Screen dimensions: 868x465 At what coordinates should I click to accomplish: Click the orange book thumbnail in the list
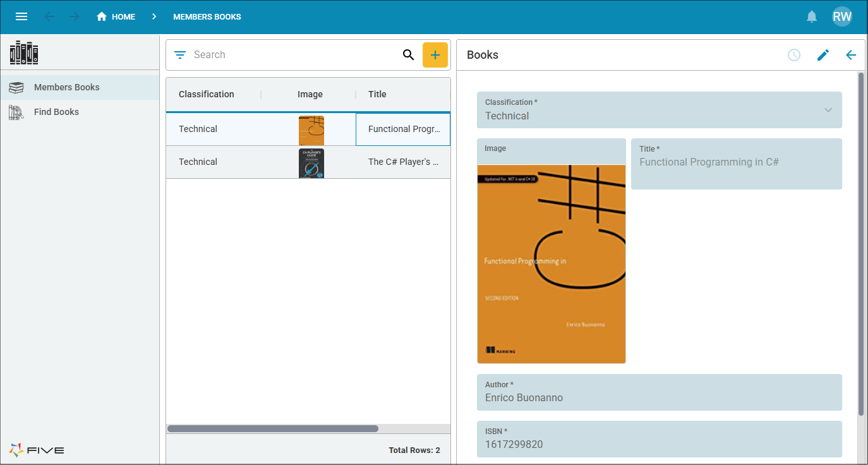pyautogui.click(x=311, y=130)
